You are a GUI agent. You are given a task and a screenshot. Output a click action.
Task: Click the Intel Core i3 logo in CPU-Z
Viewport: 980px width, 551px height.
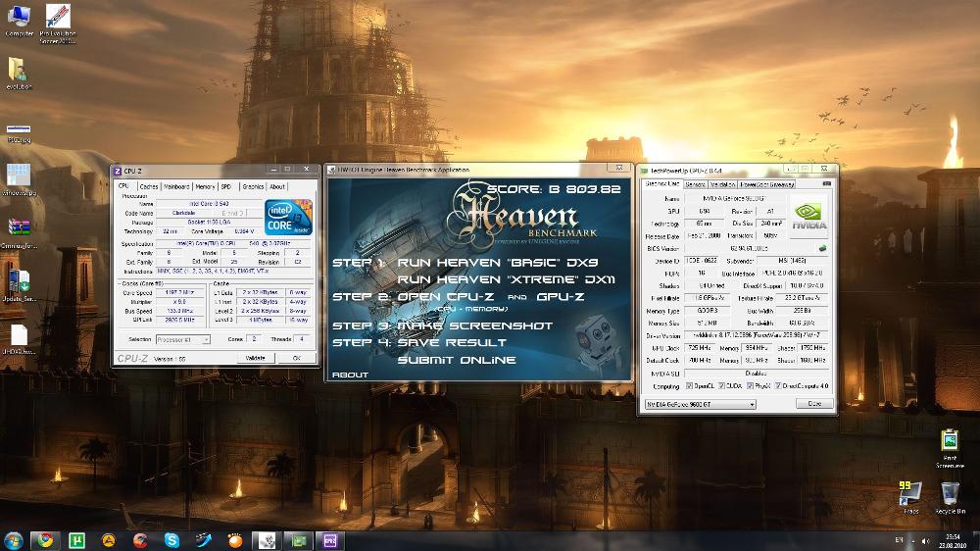[288, 217]
